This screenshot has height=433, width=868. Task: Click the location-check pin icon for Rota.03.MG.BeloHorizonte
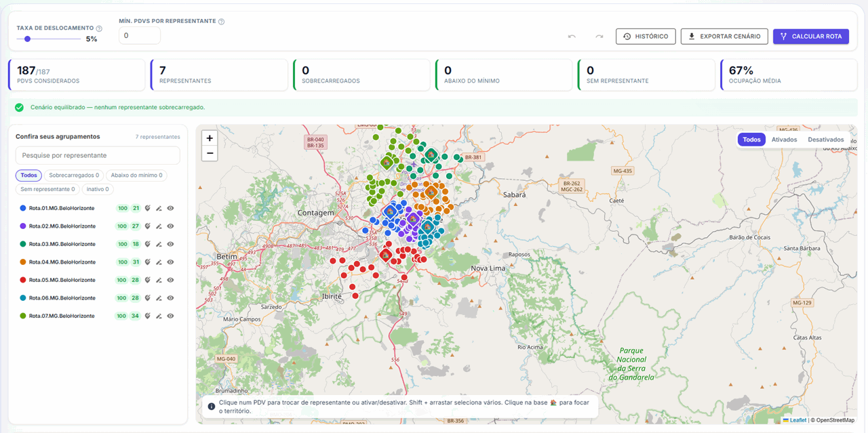[148, 245]
